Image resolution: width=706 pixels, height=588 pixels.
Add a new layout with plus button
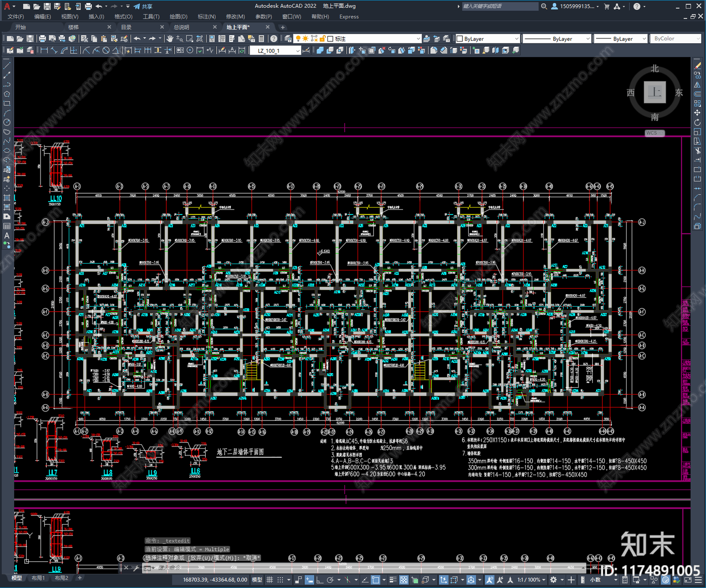(80, 578)
